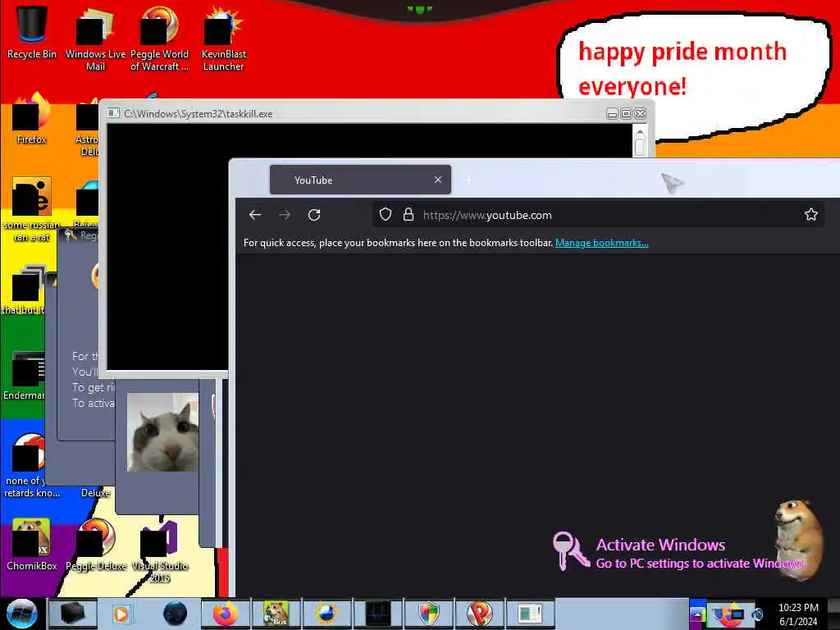Open the tracking protection shield icon
840x630 pixels.
click(x=386, y=215)
